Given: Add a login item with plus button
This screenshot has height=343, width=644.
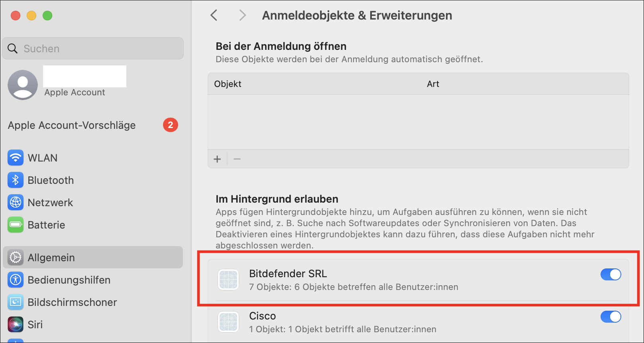Looking at the screenshot, I should pos(217,159).
